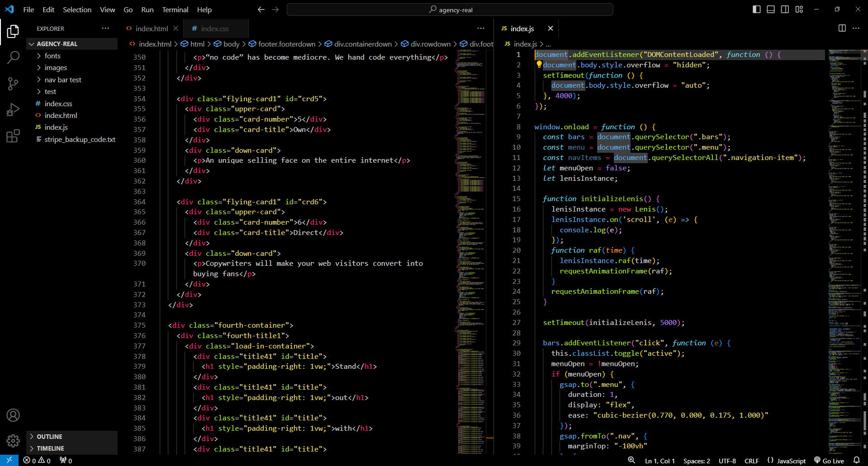Open Source Control view

[13, 84]
